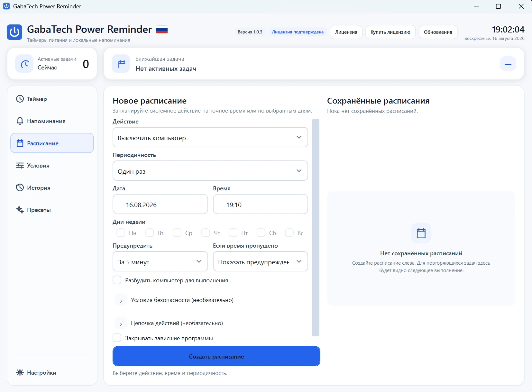
Task: Click the GabaTech power logo icon
Action: (14, 32)
